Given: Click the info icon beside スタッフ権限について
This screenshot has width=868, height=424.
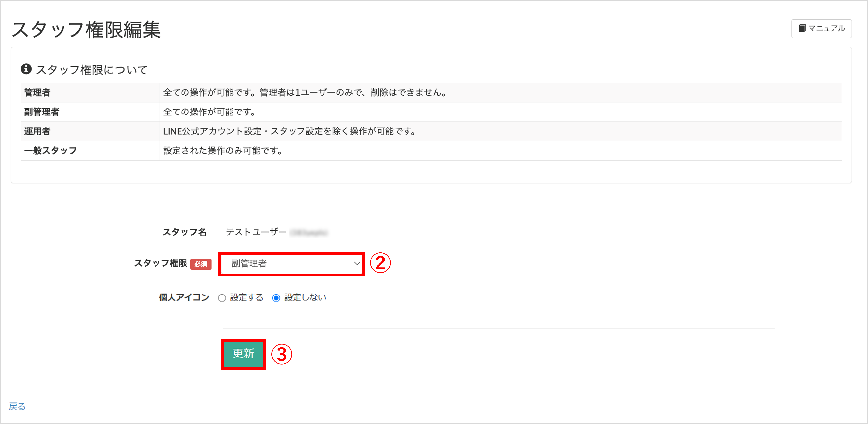Looking at the screenshot, I should pos(26,69).
